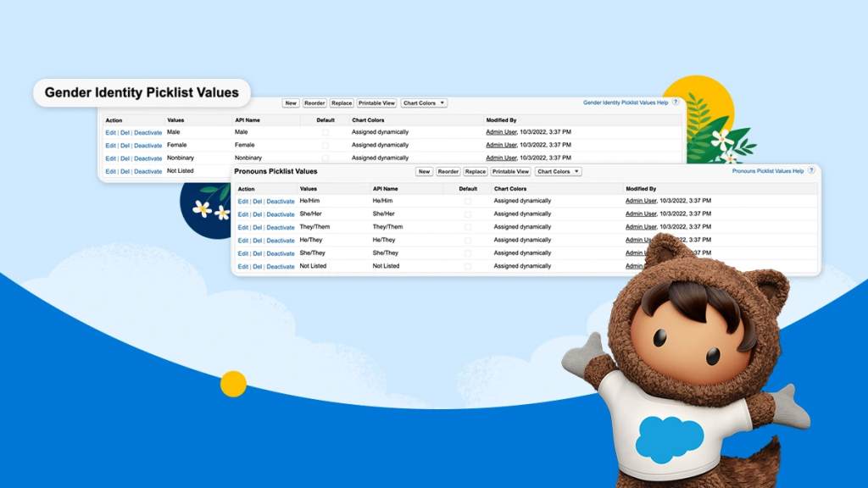
Task: Open Pronouns Picklist Values Help link
Action: (768, 171)
